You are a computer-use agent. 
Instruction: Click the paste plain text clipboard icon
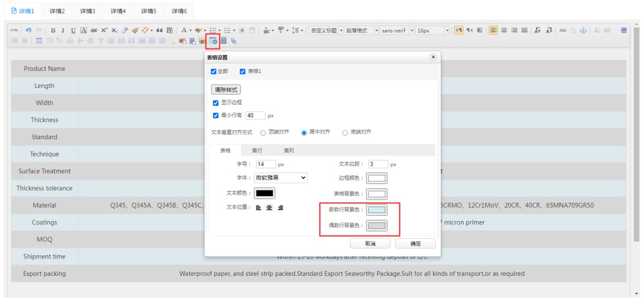[170, 31]
